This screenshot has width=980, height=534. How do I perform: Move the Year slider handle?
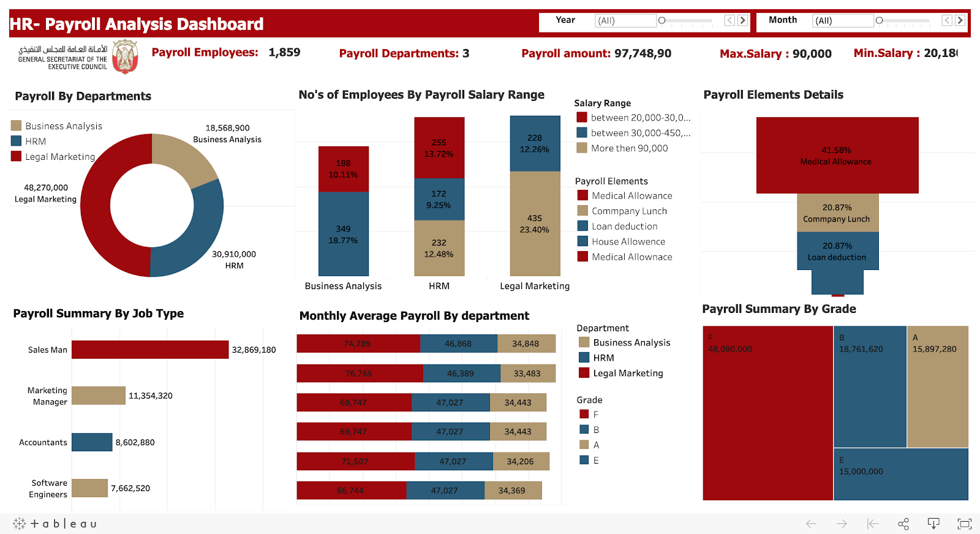661,21
